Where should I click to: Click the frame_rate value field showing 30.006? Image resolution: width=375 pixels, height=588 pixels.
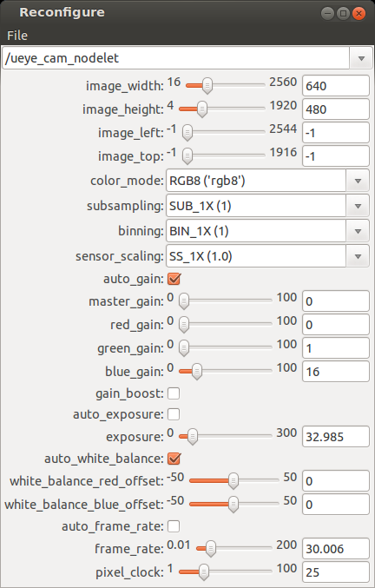coord(336,549)
